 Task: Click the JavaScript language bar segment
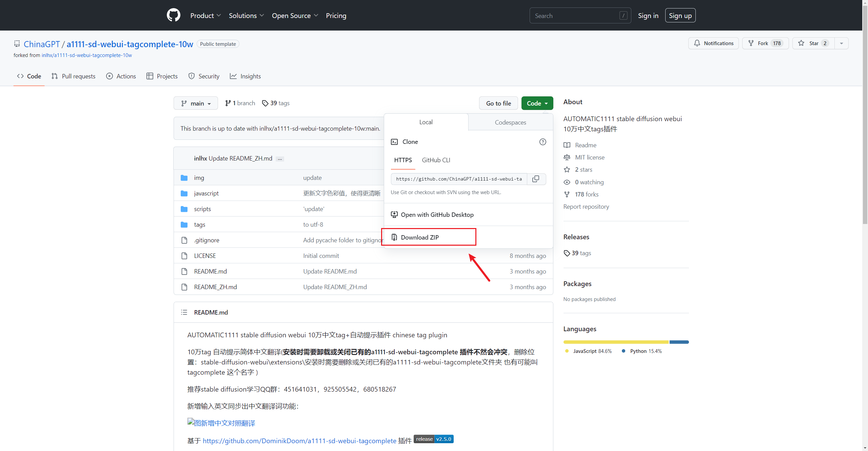click(x=616, y=342)
